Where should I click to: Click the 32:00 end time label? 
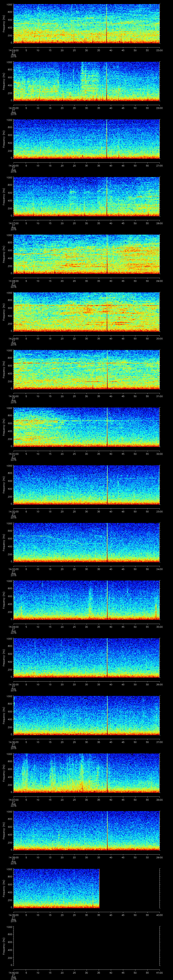(x=159, y=454)
